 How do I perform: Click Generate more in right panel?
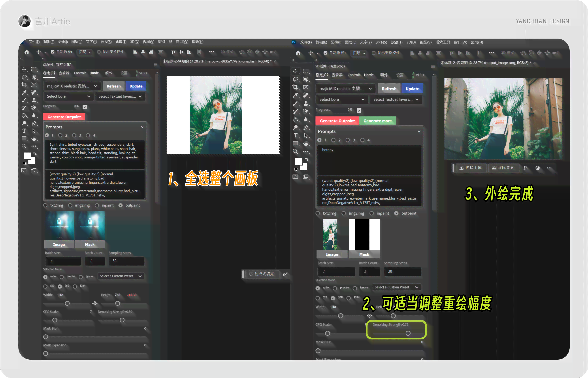click(377, 121)
